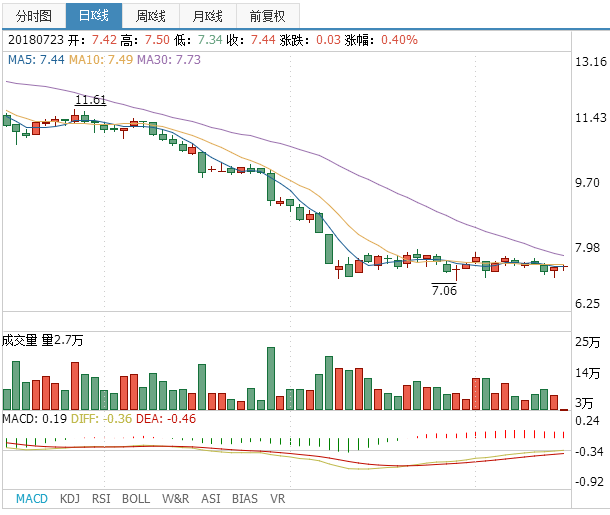The width and height of the screenshot is (610, 515).
Task: Select the 前复权 tab
Action: [x=268, y=16]
